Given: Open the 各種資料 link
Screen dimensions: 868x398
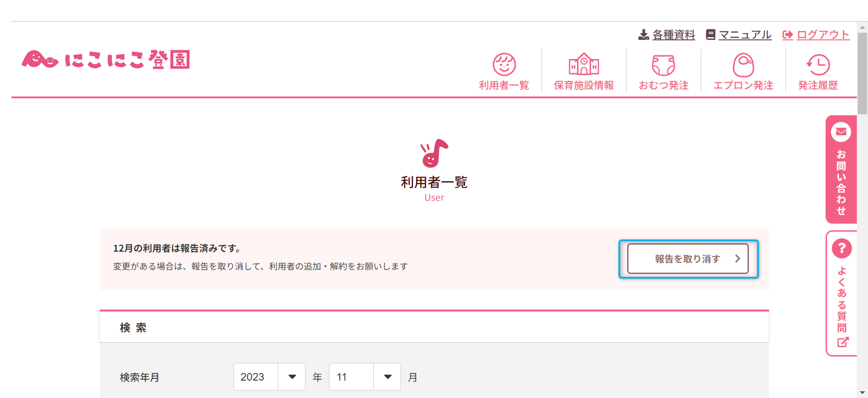Looking at the screenshot, I should 673,34.
